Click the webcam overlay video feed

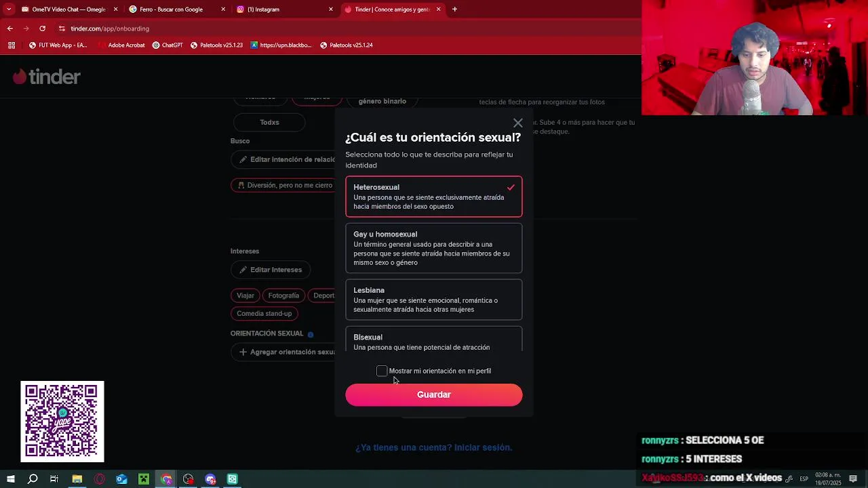pyautogui.click(x=755, y=58)
